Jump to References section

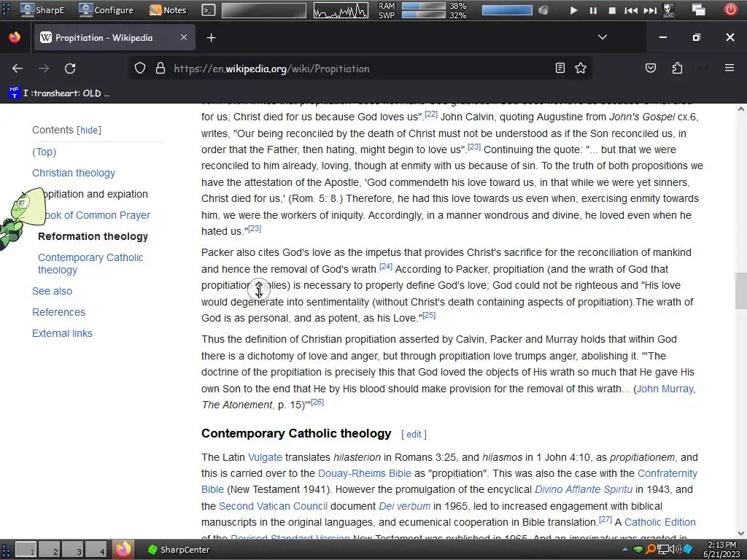point(58,312)
